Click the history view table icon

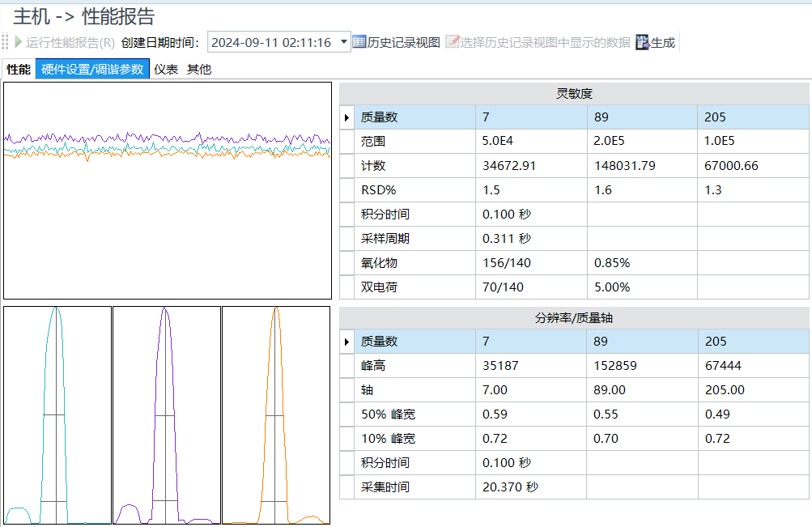(359, 42)
